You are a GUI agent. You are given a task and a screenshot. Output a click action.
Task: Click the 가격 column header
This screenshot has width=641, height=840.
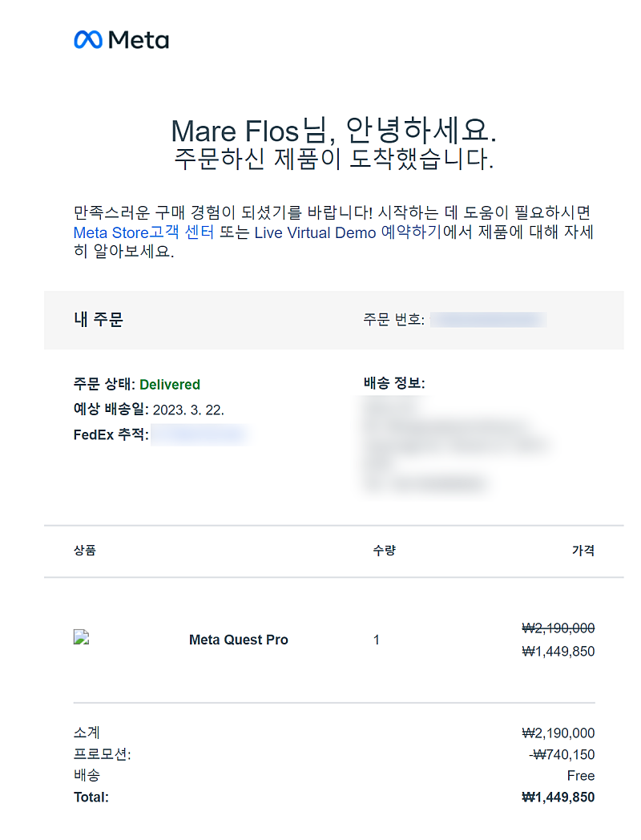click(583, 551)
